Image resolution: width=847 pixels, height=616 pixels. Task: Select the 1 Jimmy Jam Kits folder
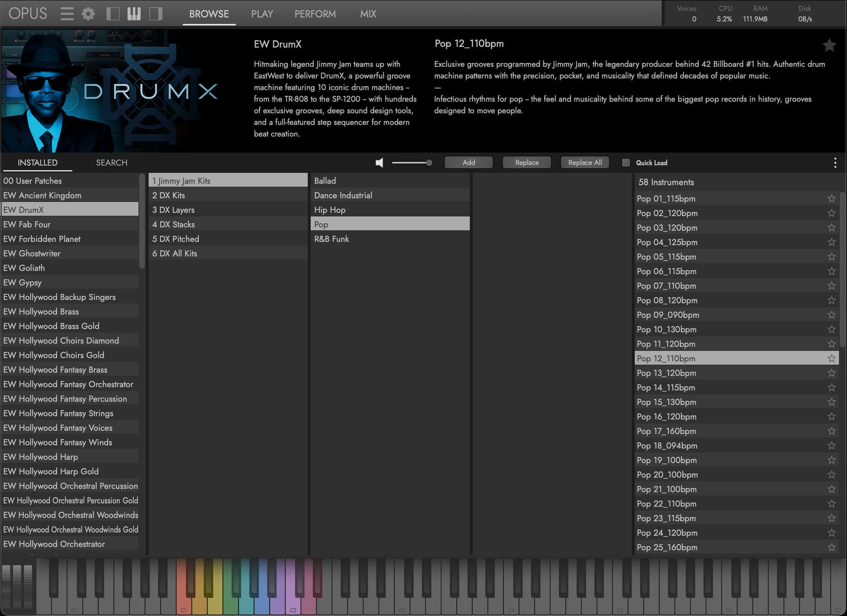[x=228, y=181]
